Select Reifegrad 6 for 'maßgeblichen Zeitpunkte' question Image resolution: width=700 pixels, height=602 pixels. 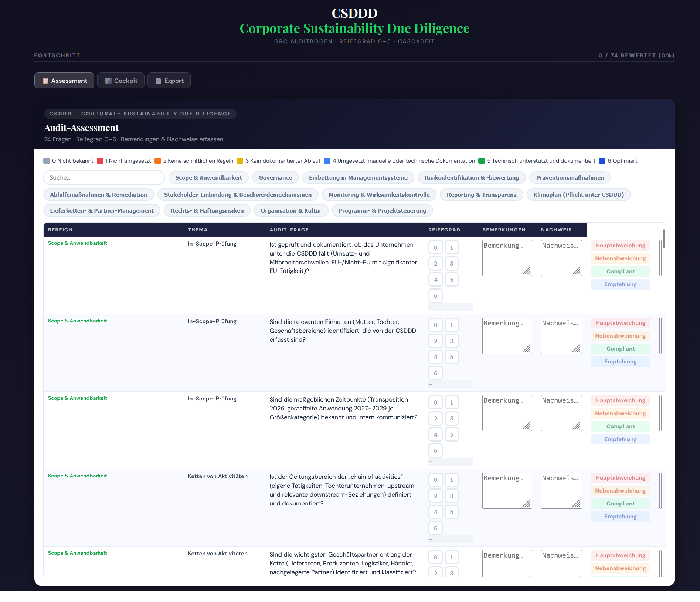pyautogui.click(x=435, y=451)
